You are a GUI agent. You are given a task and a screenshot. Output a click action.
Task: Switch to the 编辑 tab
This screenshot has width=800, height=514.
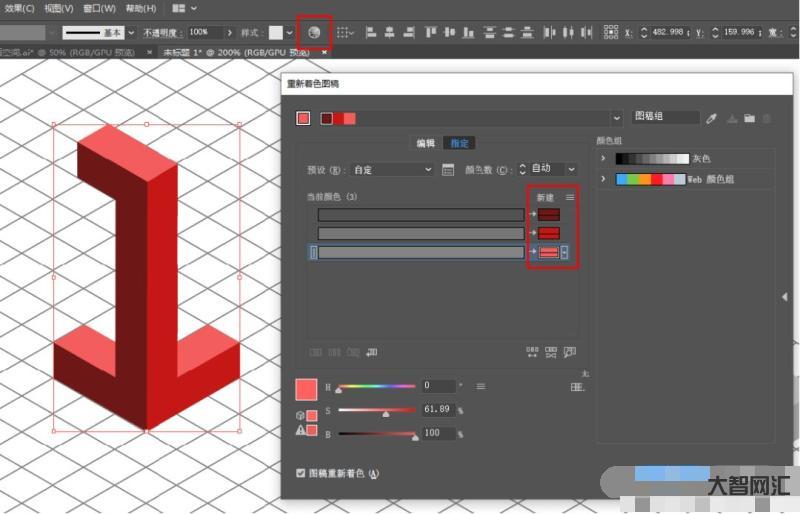click(x=425, y=143)
